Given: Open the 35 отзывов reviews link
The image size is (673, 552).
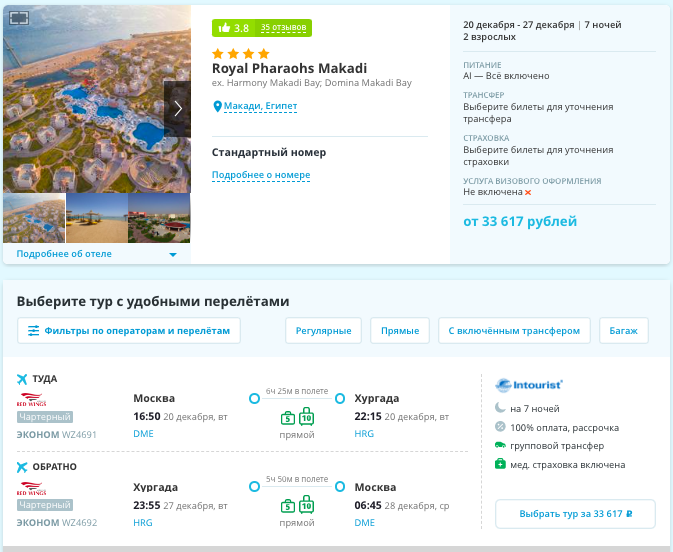Looking at the screenshot, I should click(x=283, y=27).
